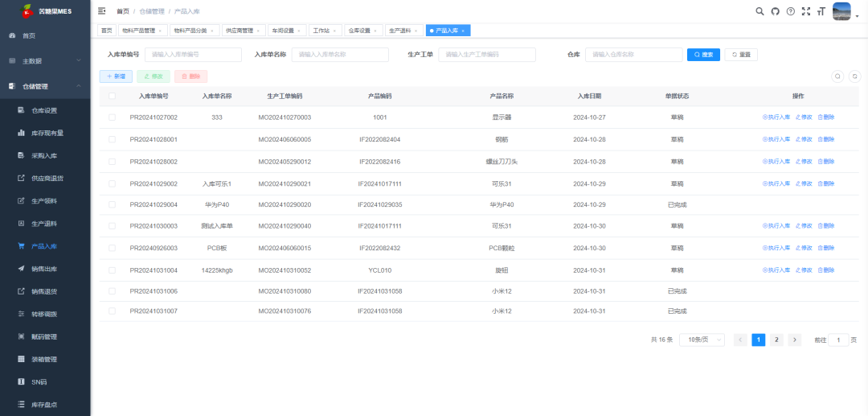Open 销售出库 in the sidebar menu
Screen dimensions: 868x416
click(x=43, y=269)
